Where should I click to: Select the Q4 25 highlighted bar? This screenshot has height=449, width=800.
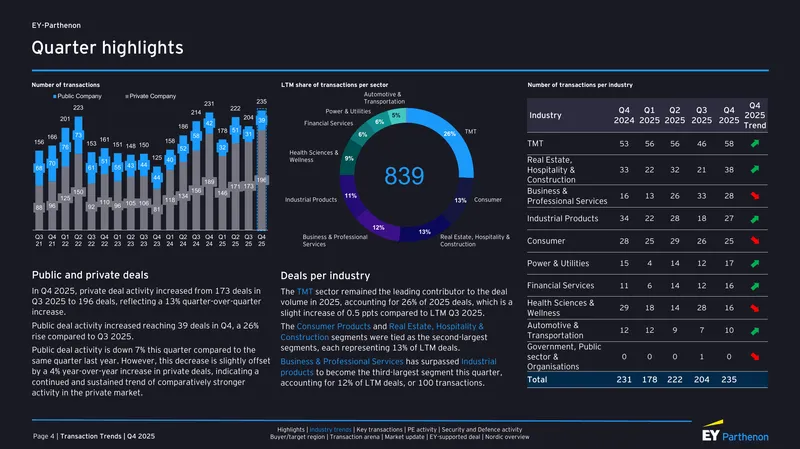(262, 169)
